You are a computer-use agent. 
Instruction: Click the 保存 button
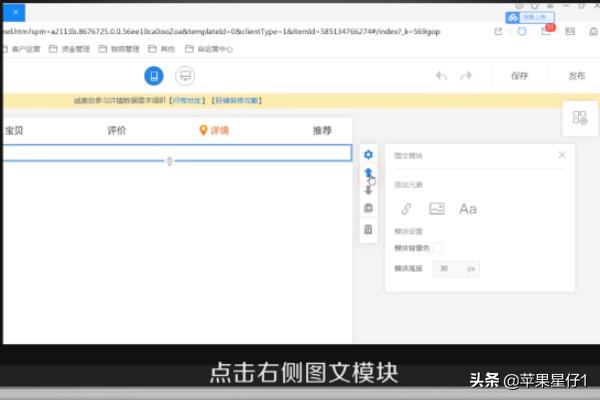click(x=519, y=76)
